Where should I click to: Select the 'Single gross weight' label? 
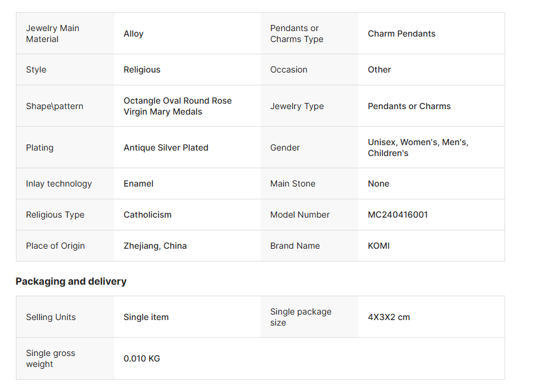pyautogui.click(x=51, y=358)
